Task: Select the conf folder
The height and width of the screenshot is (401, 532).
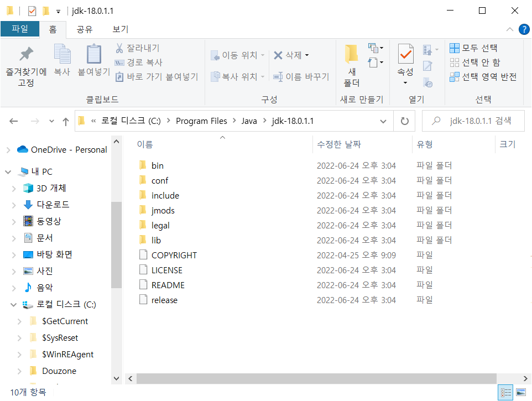Action: point(159,180)
